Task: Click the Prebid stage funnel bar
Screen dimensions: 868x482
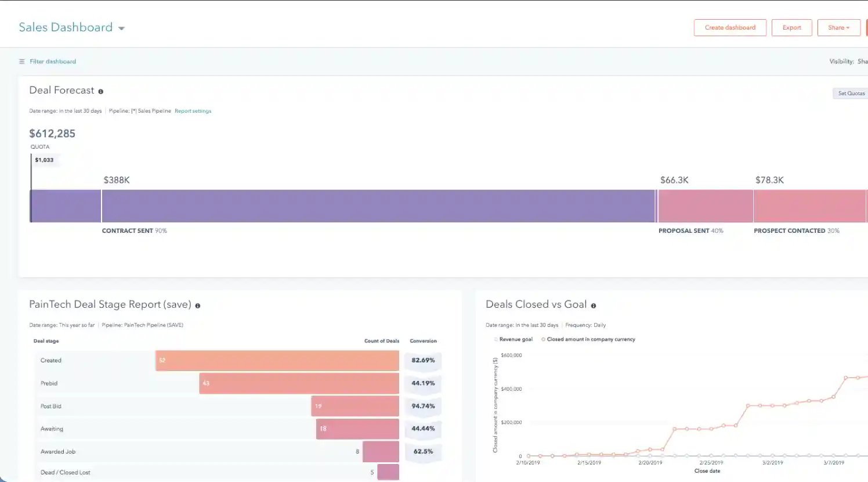Action: pos(299,383)
